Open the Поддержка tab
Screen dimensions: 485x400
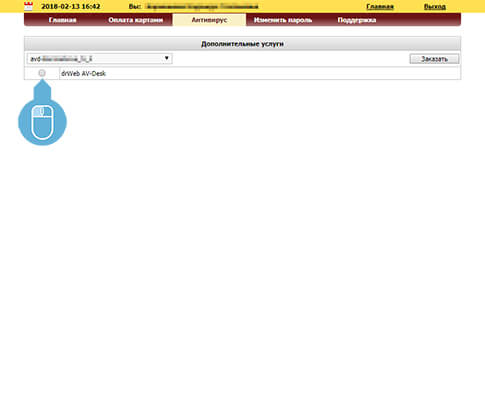coord(357,20)
